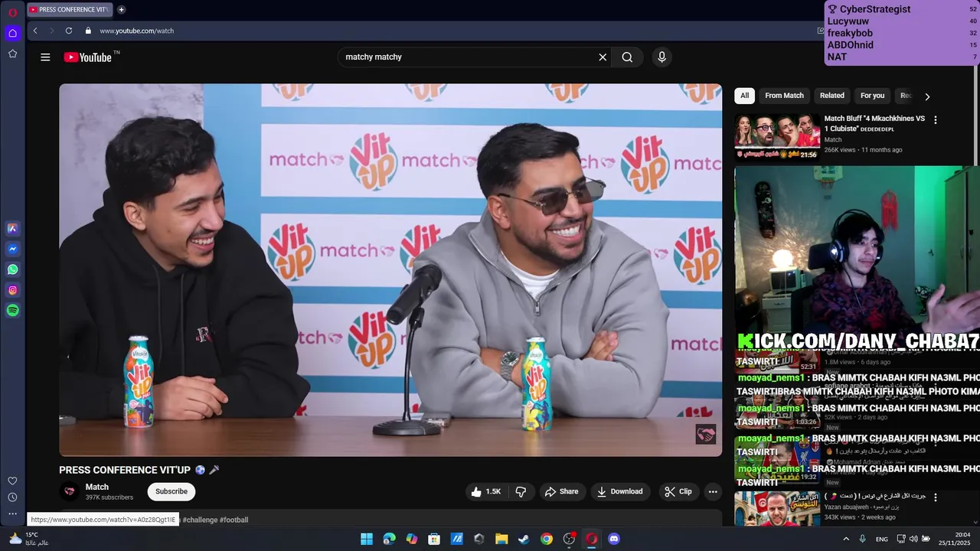Screen dimensions: 980x551
Task: Open options for Yazan abuajweh video
Action: (x=935, y=497)
